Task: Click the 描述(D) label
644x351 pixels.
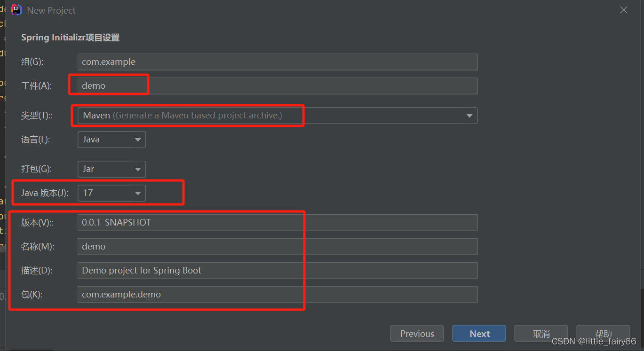Action: [x=37, y=271]
